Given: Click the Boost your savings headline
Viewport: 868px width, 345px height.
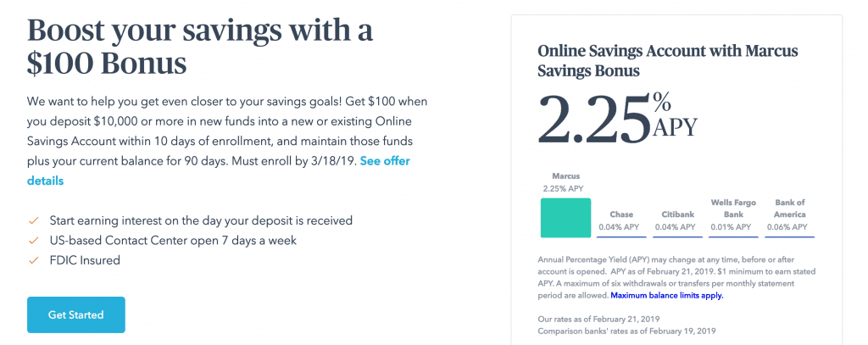Looking at the screenshot, I should (x=200, y=47).
